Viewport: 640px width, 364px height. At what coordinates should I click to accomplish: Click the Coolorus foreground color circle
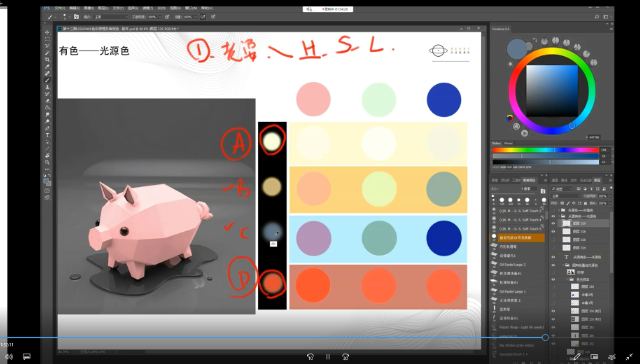(517, 49)
